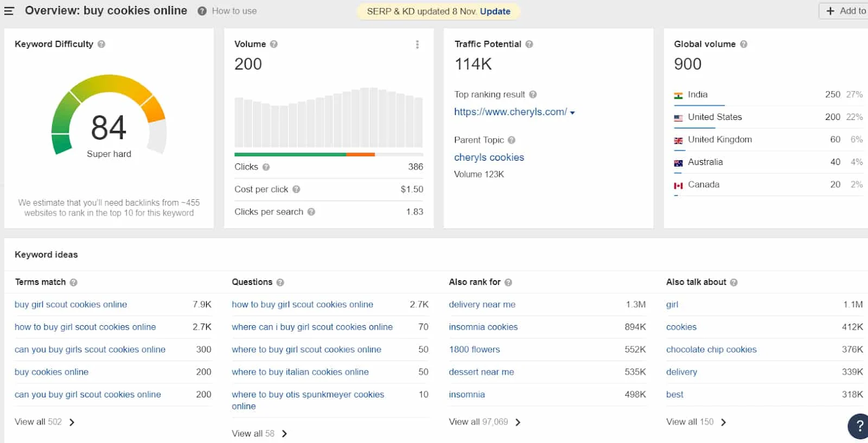Click India global volume value 250

pos(833,94)
